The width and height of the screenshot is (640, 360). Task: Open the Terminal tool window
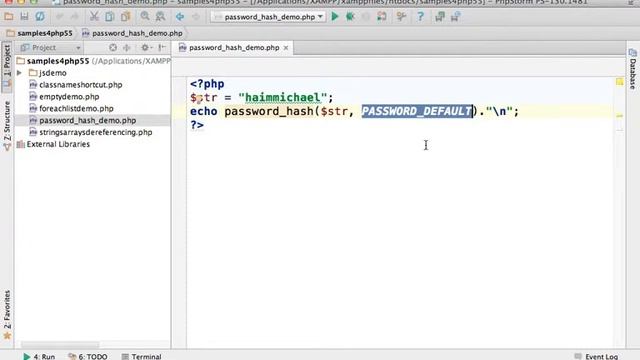pyautogui.click(x=142, y=356)
